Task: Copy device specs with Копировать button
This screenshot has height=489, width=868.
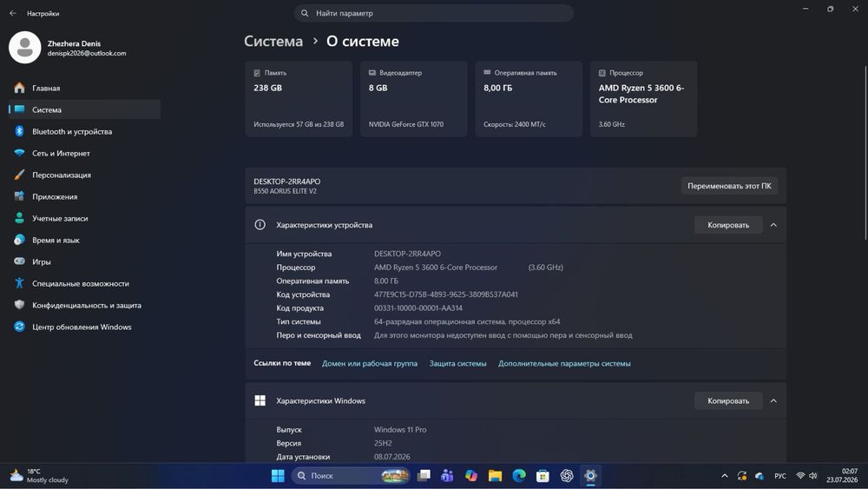Action: pyautogui.click(x=728, y=225)
